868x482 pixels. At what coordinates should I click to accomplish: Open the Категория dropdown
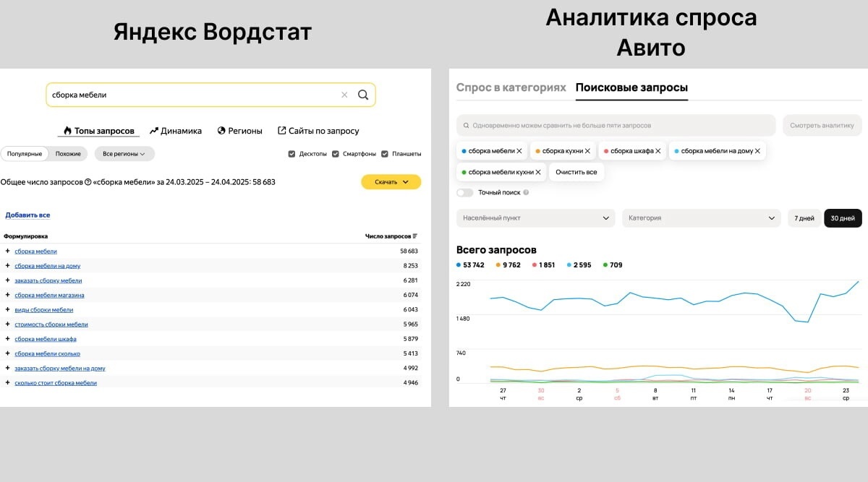(702, 218)
